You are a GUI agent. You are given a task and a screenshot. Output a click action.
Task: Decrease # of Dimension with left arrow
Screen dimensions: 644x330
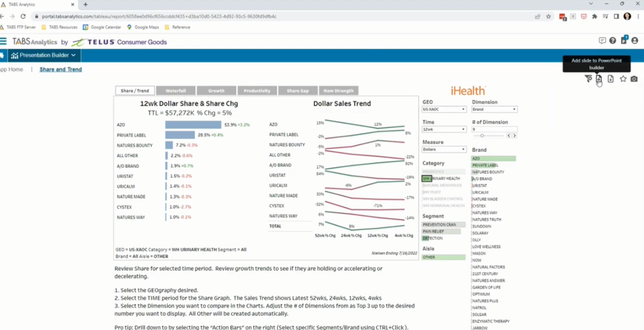coord(509,135)
